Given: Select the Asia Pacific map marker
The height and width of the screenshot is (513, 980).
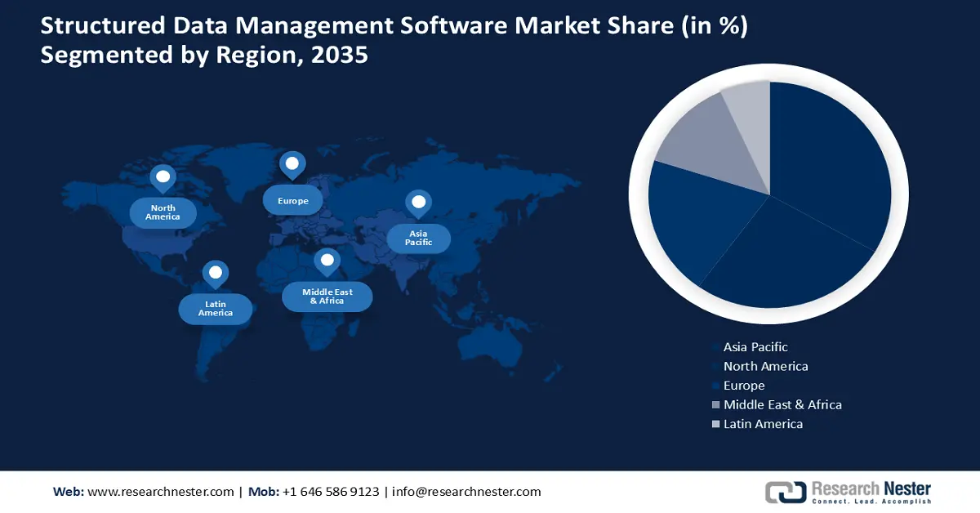Looking at the screenshot, I should tap(419, 200).
